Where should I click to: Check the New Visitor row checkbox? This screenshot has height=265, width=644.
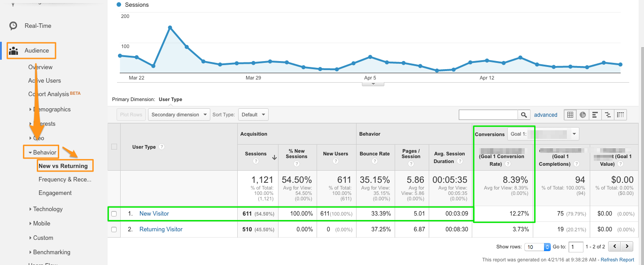coord(114,214)
